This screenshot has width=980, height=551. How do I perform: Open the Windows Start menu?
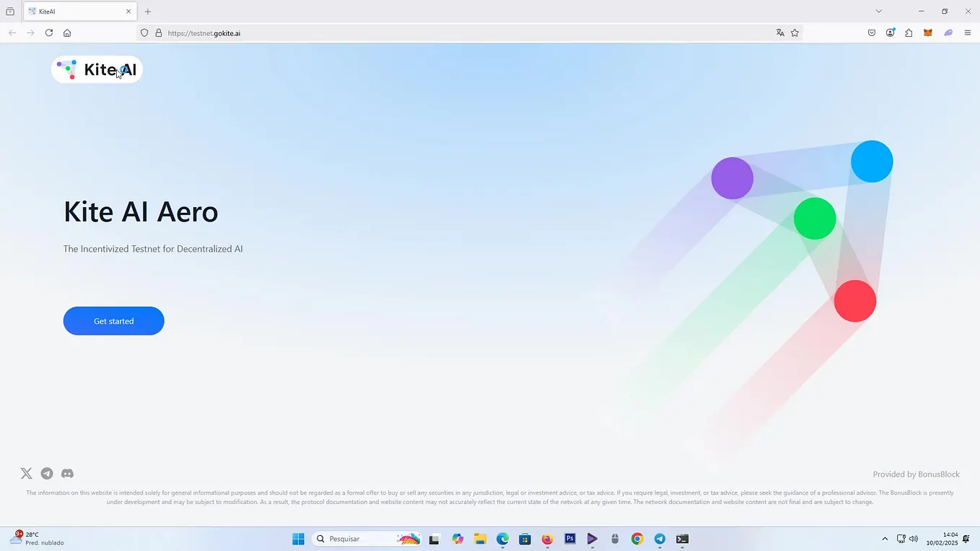click(x=298, y=539)
